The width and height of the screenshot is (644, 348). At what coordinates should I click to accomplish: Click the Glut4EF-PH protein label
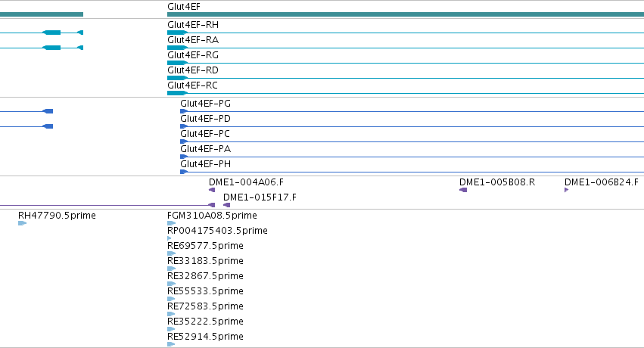205,165
